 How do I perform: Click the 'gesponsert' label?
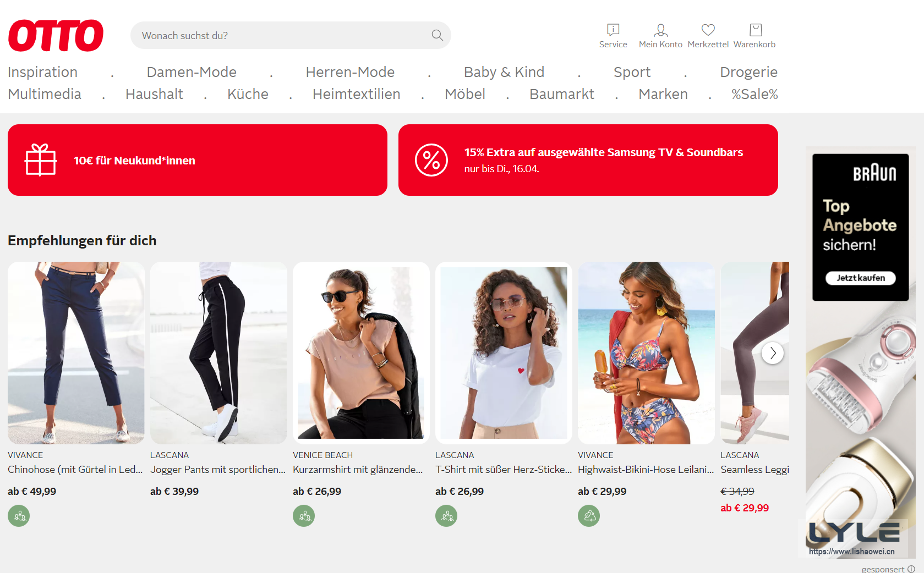pos(883,569)
